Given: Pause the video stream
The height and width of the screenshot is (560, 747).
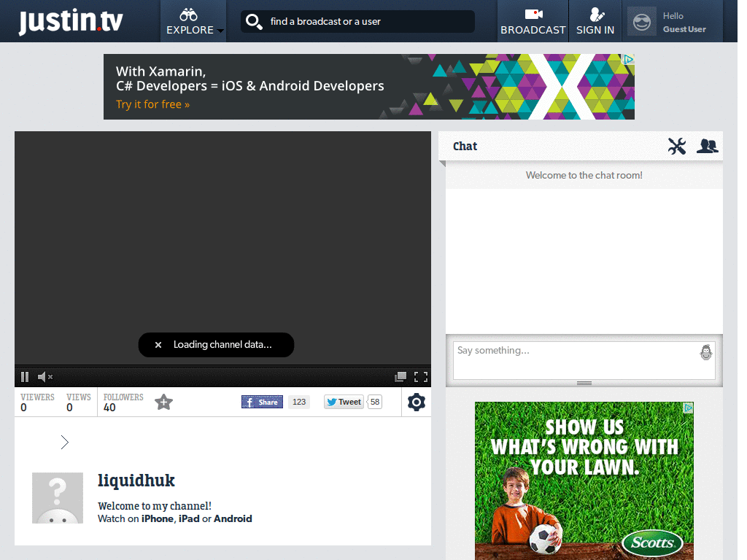Looking at the screenshot, I should [24, 376].
